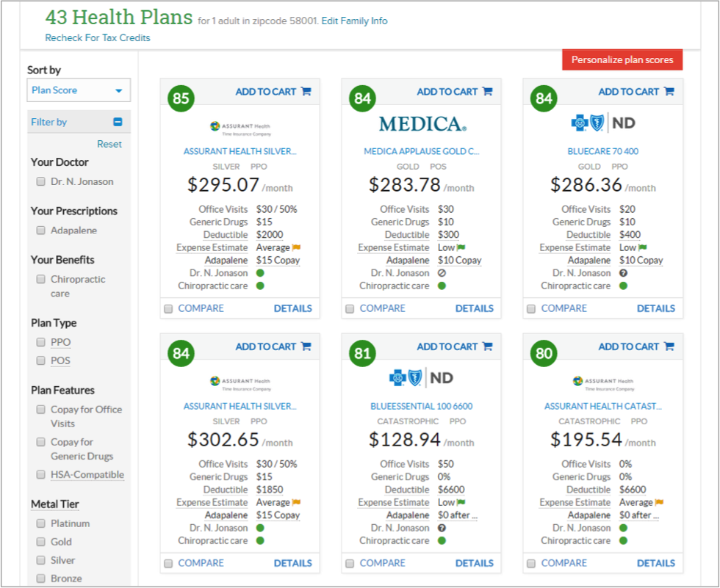View Details for BlueCare 70 400 plan
This screenshot has width=720, height=588.
click(x=655, y=308)
